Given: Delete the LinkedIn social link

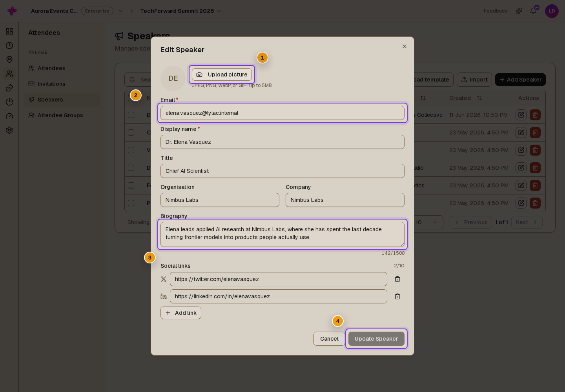Looking at the screenshot, I should pyautogui.click(x=397, y=296).
